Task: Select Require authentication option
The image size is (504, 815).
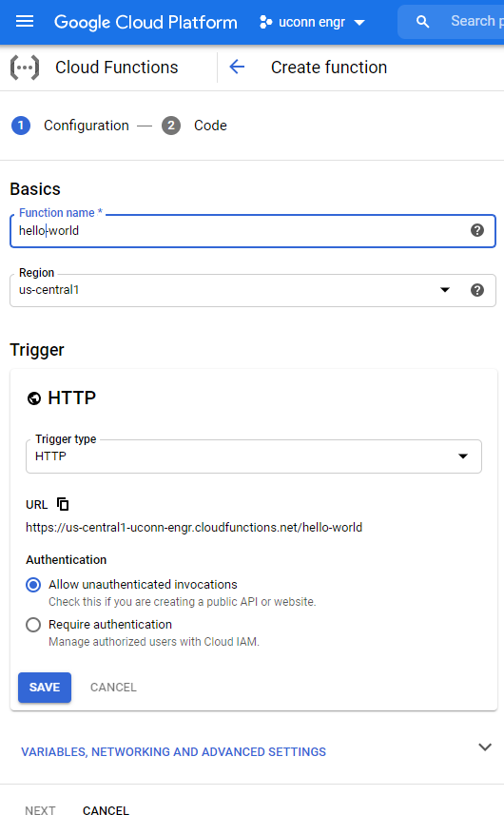Action: tap(33, 624)
